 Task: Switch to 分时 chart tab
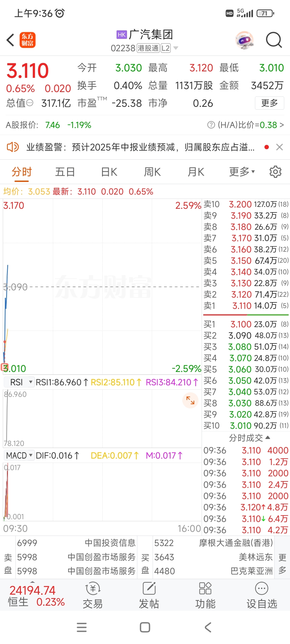coord(22,172)
